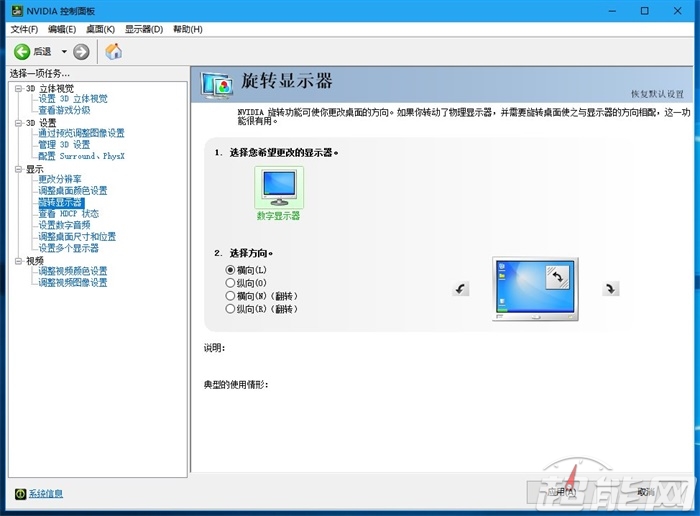
Task: Select the 数字显示器 monitor icon
Action: tap(279, 188)
